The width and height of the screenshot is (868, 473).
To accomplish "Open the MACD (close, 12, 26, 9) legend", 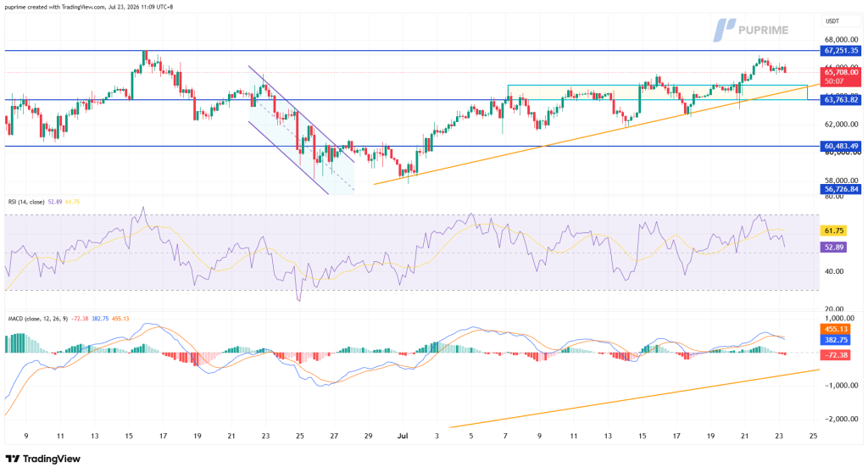I will point(37,319).
